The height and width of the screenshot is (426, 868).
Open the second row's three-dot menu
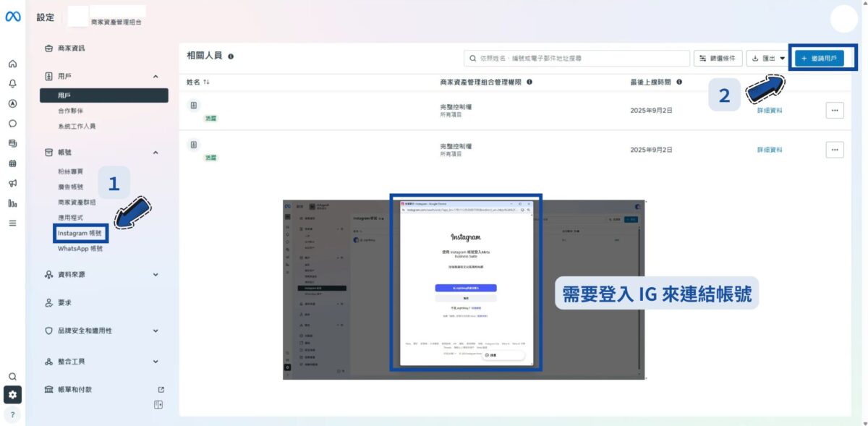[x=835, y=150]
